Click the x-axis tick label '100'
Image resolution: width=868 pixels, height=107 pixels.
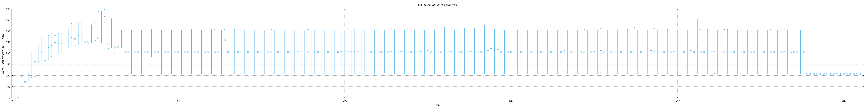tap(344, 101)
